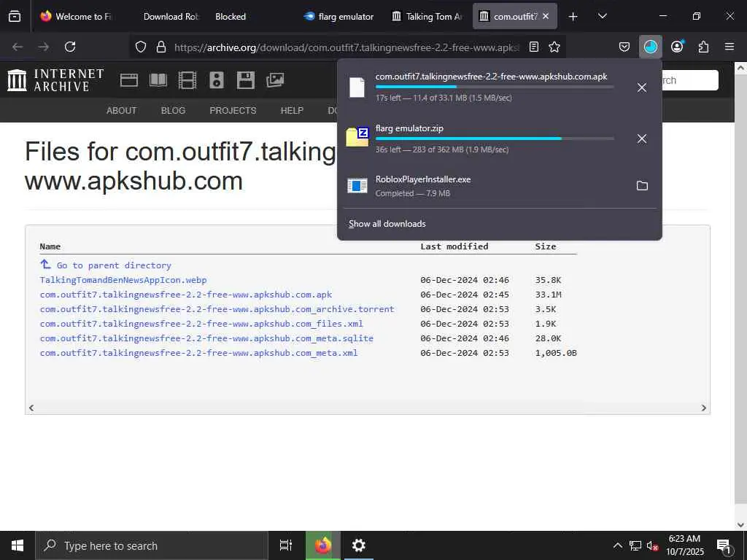
Task: Toggle Reader View icon in address bar
Action: click(534, 47)
